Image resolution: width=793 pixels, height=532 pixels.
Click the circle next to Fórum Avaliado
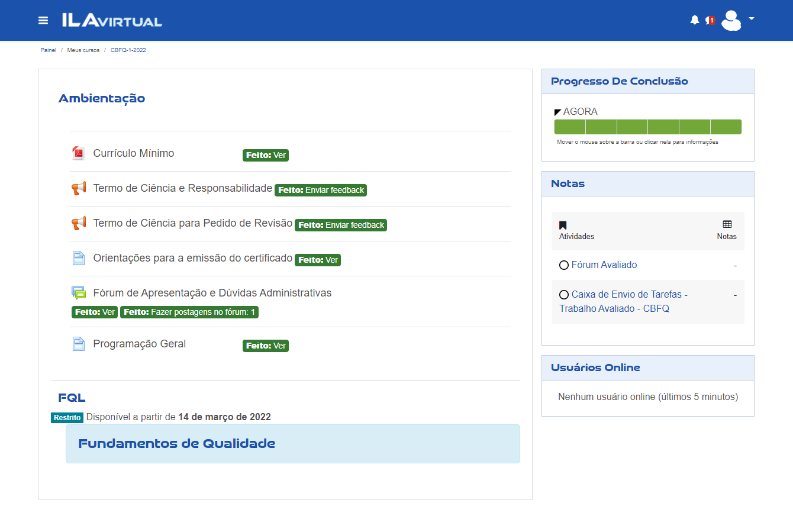point(564,265)
